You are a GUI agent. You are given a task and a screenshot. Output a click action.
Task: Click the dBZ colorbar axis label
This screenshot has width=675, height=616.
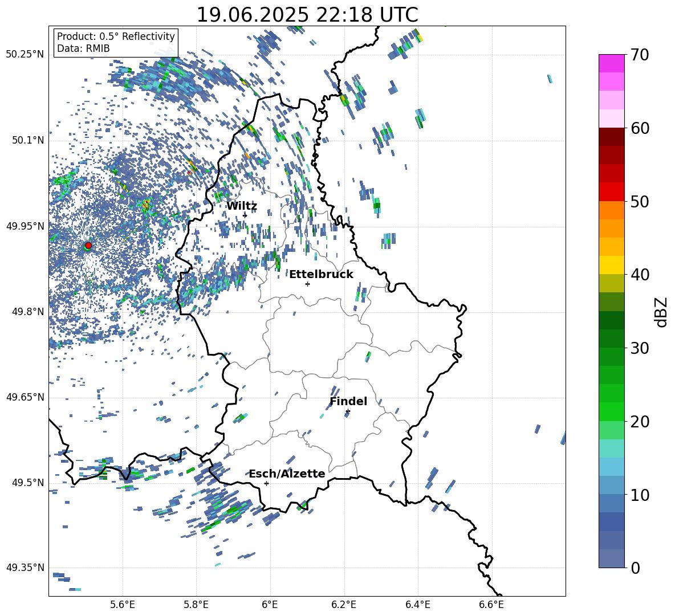(x=661, y=312)
